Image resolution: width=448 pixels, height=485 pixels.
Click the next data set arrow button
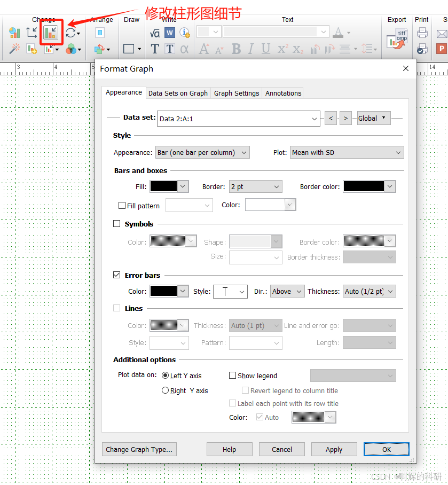pyautogui.click(x=345, y=118)
